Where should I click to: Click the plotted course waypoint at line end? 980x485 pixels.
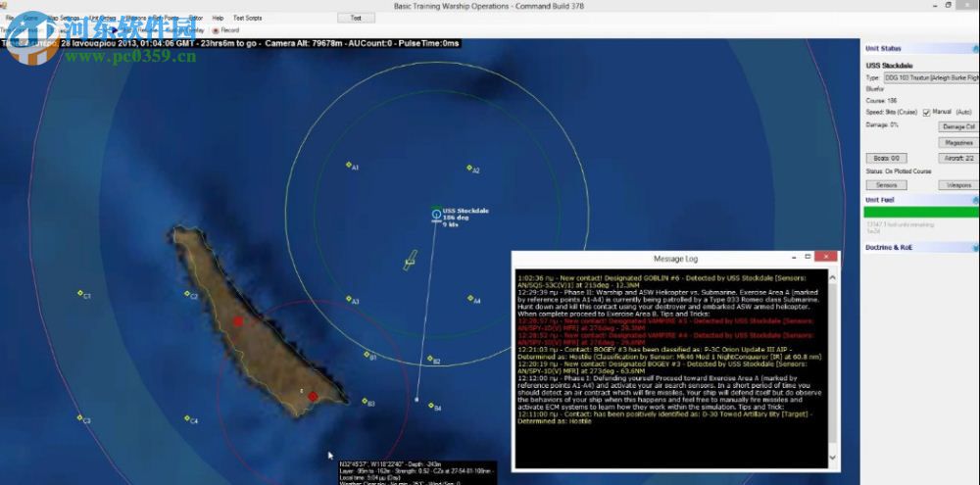pos(416,400)
